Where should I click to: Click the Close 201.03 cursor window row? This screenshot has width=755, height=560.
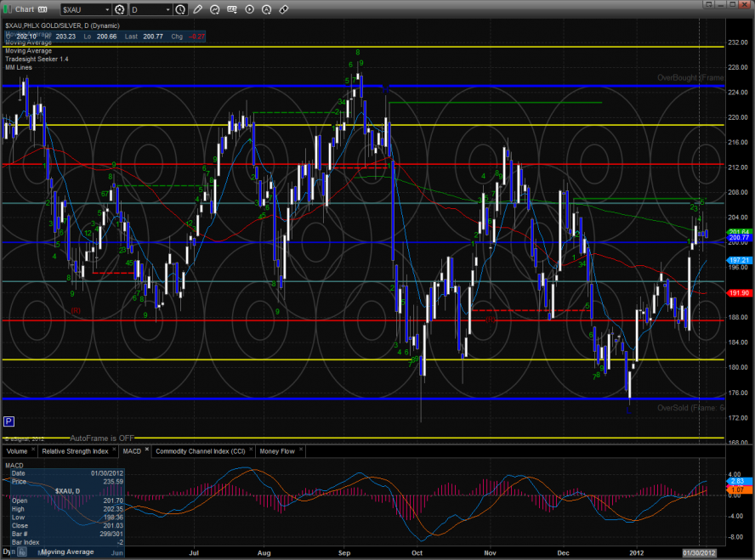coord(67,526)
